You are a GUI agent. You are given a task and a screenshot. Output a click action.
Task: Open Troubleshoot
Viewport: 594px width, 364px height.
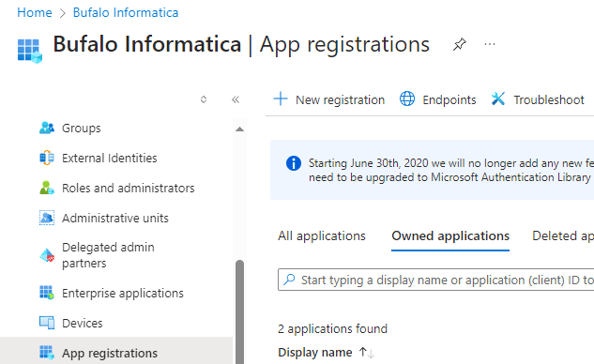538,99
